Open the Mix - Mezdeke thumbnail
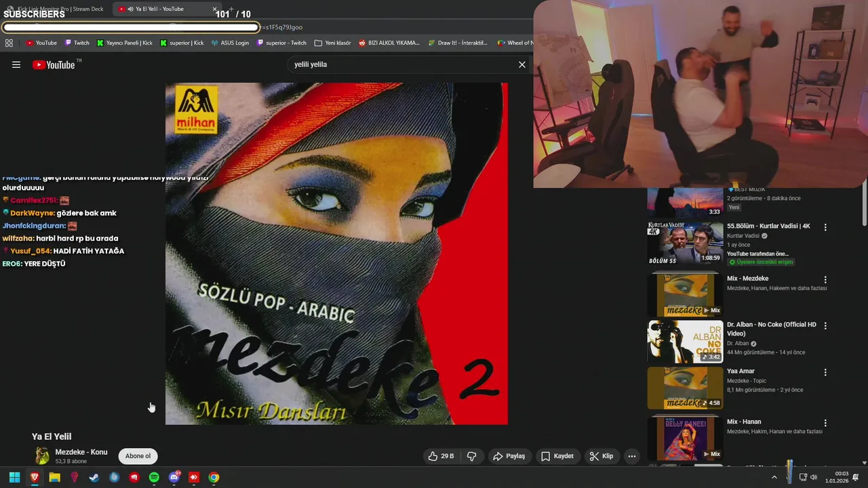868x488 pixels. [685, 295]
